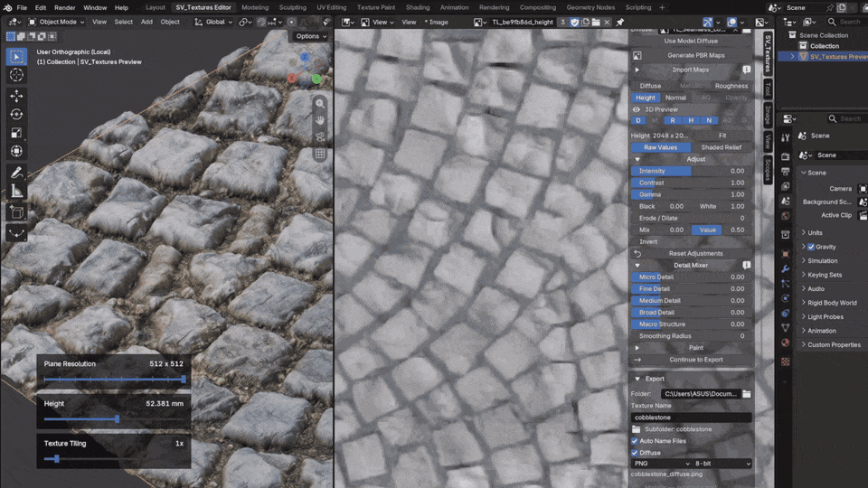
Task: Click the info icon beside Import Maps
Action: (x=746, y=70)
